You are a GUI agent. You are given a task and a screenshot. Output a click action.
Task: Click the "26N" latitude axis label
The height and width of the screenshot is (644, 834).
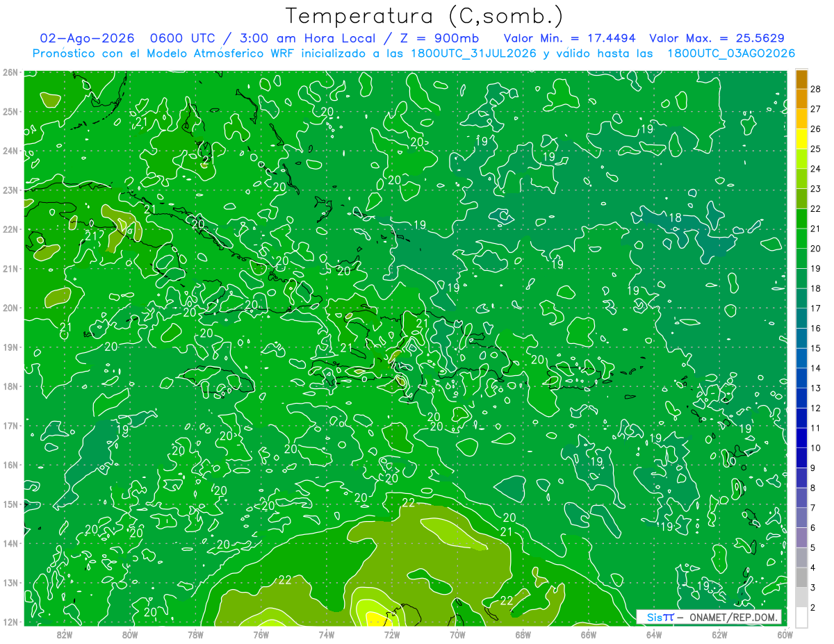tap(10, 72)
